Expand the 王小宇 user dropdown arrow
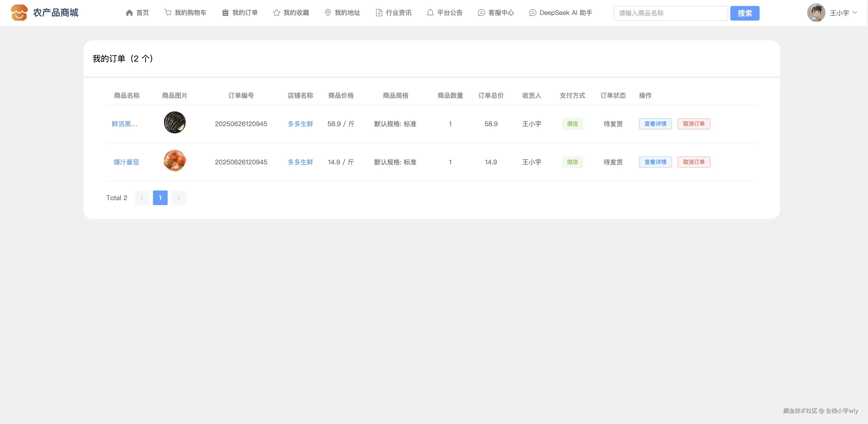Viewport: 868px width, 424px height. (x=855, y=13)
